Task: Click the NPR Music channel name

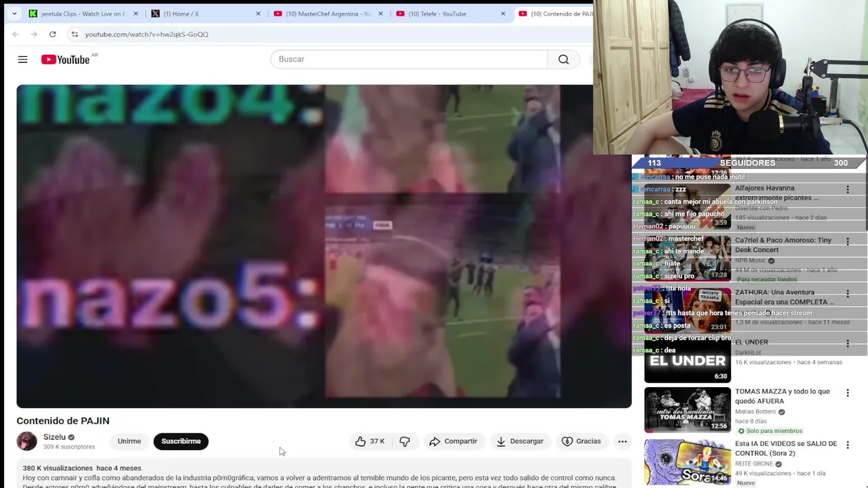Action: (x=750, y=260)
